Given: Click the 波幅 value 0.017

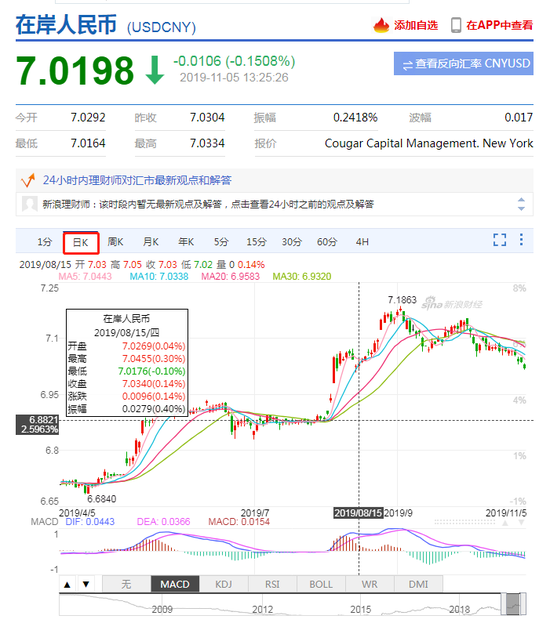Looking at the screenshot, I should (519, 118).
